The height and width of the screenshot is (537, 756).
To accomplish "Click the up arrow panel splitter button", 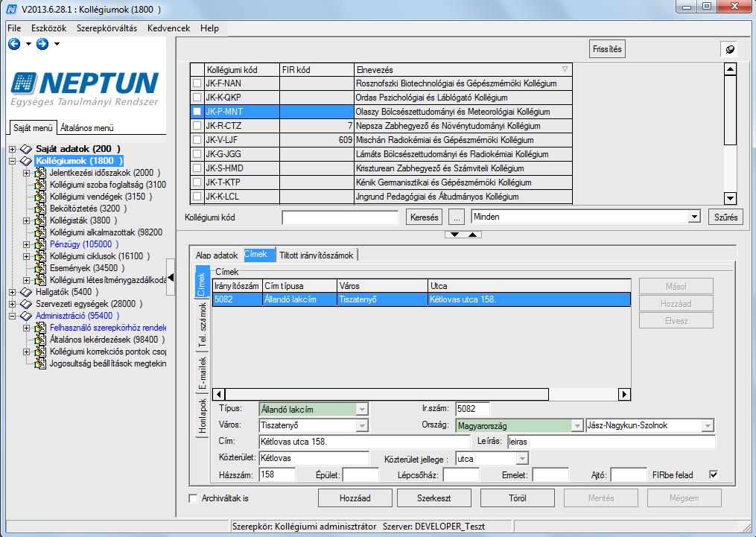I will click(472, 235).
